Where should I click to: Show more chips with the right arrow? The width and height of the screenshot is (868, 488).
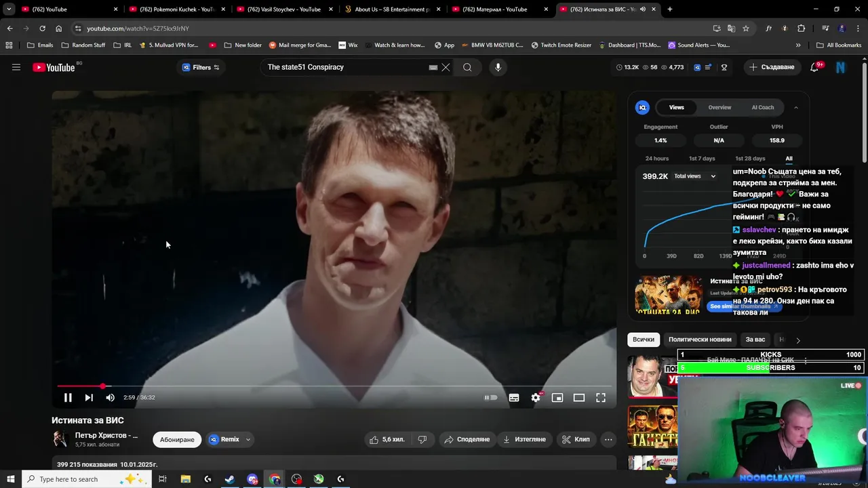(798, 340)
